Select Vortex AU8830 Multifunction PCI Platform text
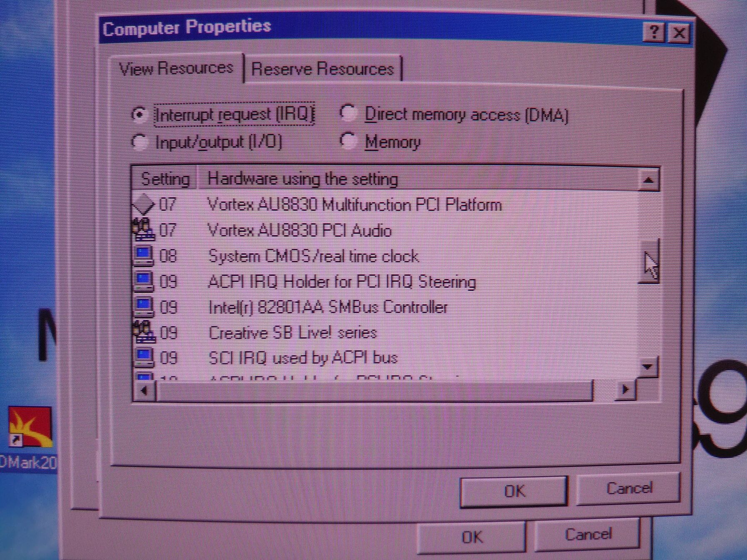Image resolution: width=747 pixels, height=560 pixels. click(355, 205)
